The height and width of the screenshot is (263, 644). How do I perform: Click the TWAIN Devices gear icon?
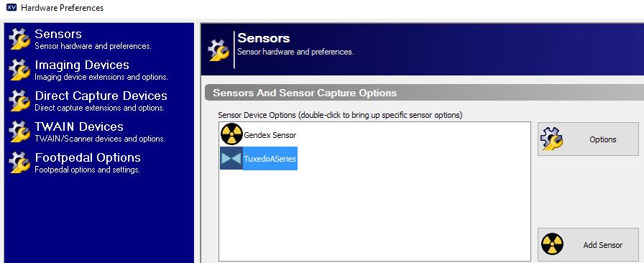click(19, 131)
